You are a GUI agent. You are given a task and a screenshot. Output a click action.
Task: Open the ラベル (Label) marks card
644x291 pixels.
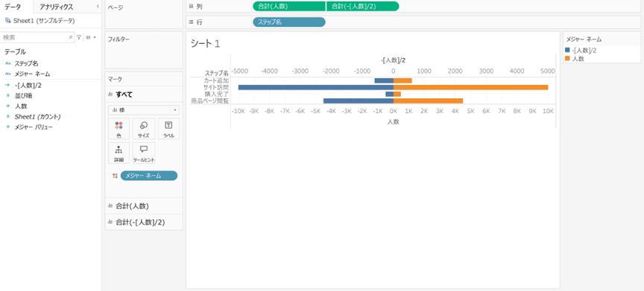(168, 129)
